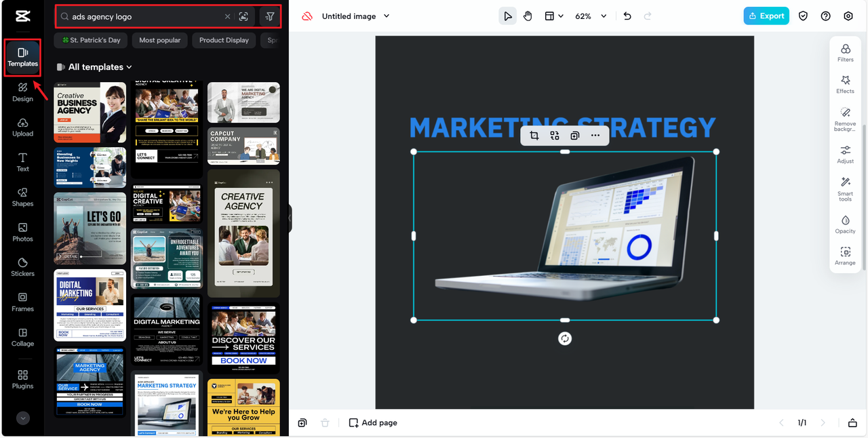
Task: Open the Stickers panel
Action: (22, 267)
